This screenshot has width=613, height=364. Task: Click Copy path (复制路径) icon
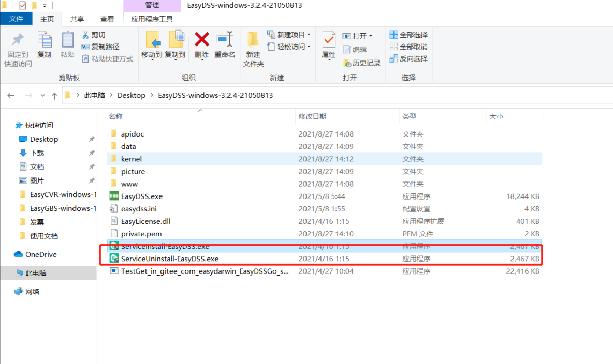(85, 47)
